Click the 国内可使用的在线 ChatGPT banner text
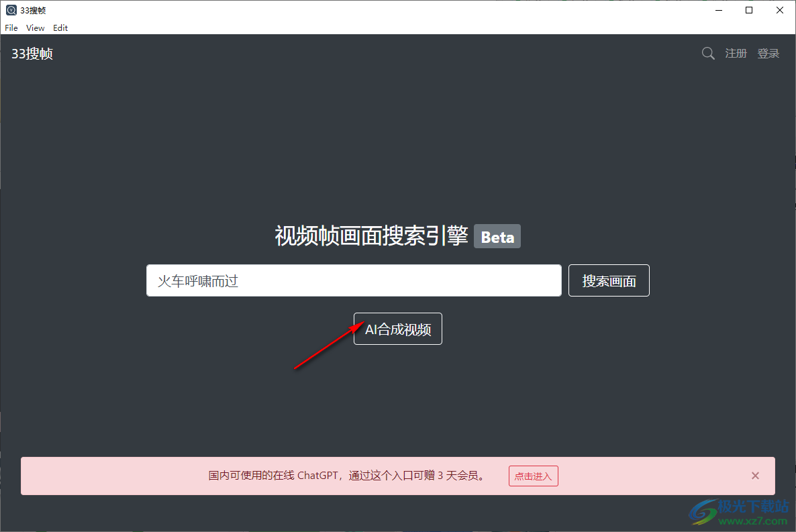This screenshot has height=532, width=796. point(348,476)
